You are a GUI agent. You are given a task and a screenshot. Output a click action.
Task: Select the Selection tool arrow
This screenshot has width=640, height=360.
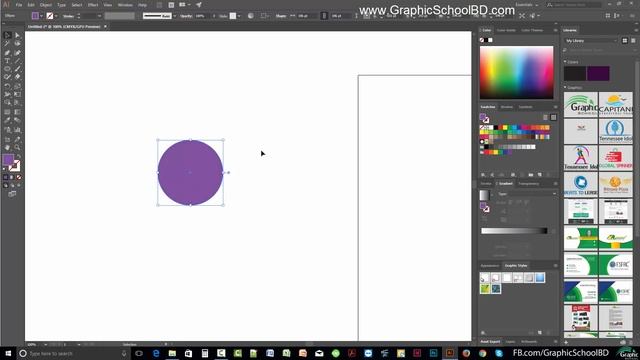pos(7,35)
